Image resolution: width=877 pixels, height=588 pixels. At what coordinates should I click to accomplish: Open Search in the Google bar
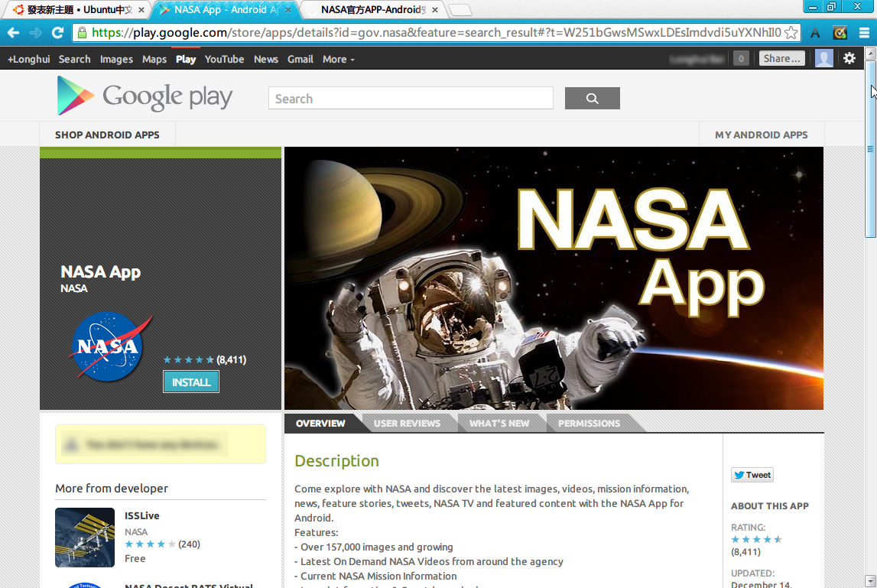[74, 60]
